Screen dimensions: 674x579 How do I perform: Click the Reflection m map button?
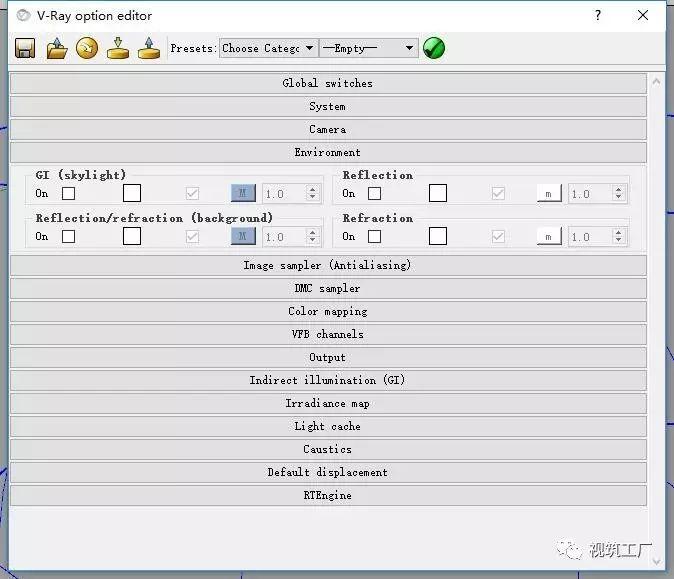coord(549,193)
